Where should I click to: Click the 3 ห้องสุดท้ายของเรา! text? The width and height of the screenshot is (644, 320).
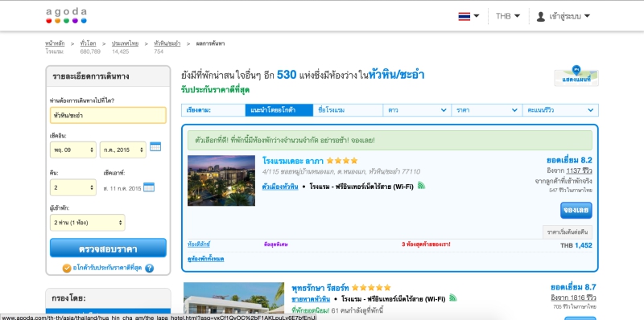click(x=426, y=244)
